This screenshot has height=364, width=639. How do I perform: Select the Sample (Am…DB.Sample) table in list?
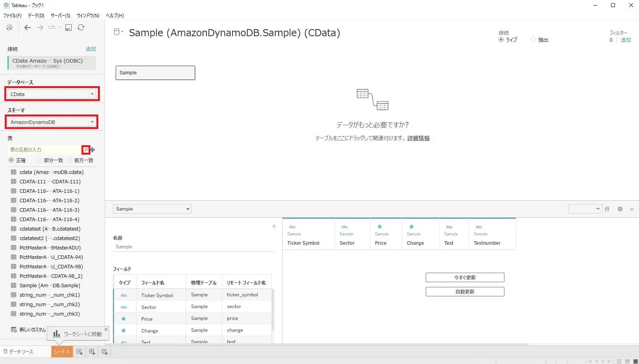(50, 285)
